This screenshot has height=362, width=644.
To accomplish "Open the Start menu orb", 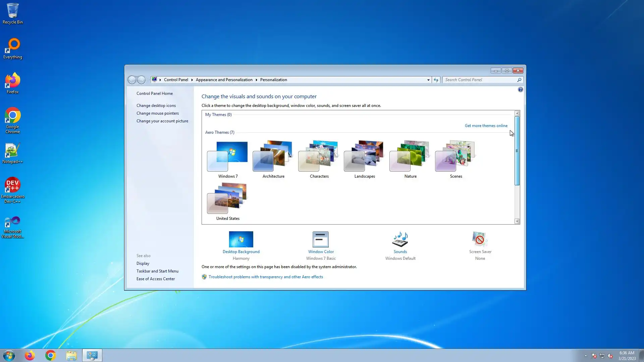I will [9, 355].
